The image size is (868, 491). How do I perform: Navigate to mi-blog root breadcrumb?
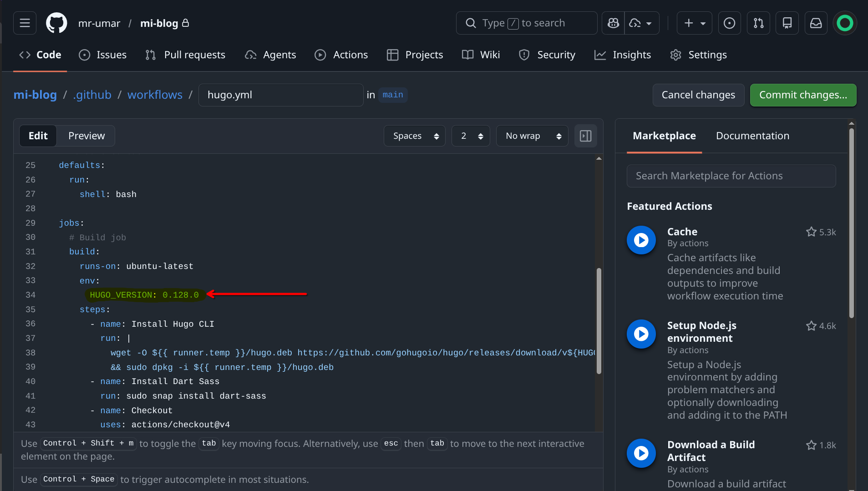click(35, 95)
